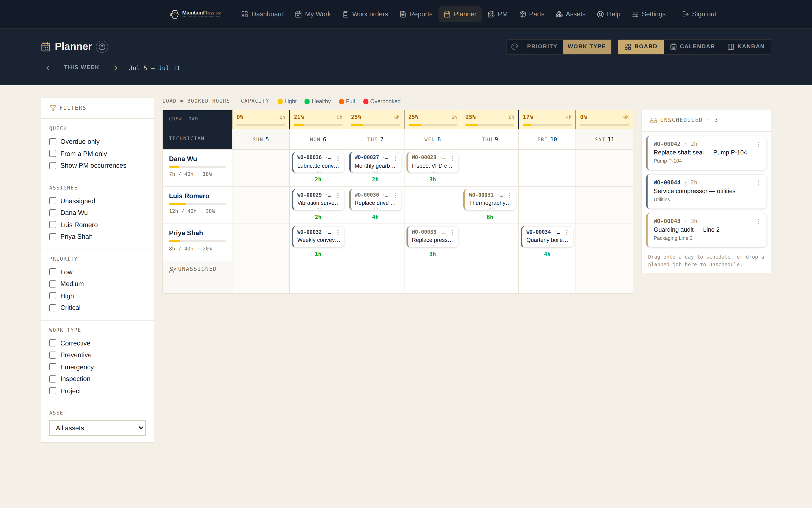Click the color palette icon beside Priority
The image size is (812, 508).
coord(515,47)
